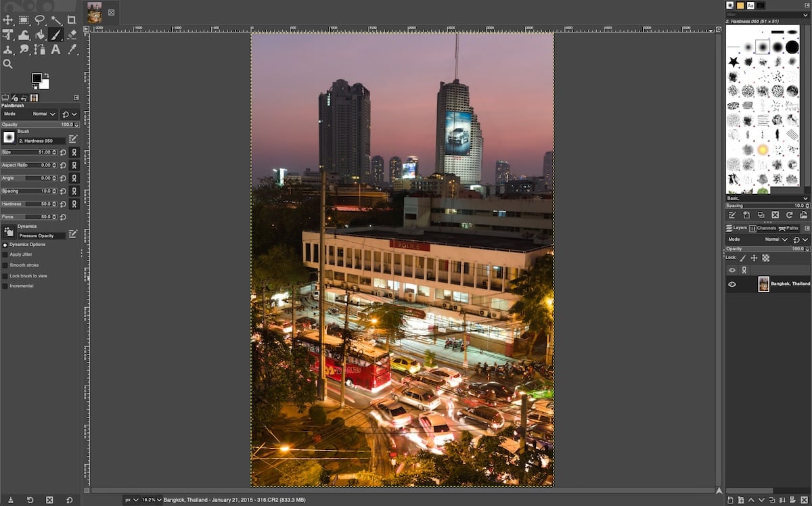Screen dimensions: 812x506
Task: Enable the Apply Jitter checkbox
Action: point(5,254)
